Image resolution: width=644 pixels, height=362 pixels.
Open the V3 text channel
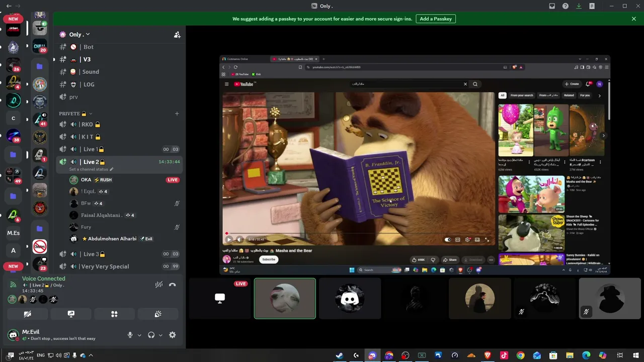coord(119,59)
